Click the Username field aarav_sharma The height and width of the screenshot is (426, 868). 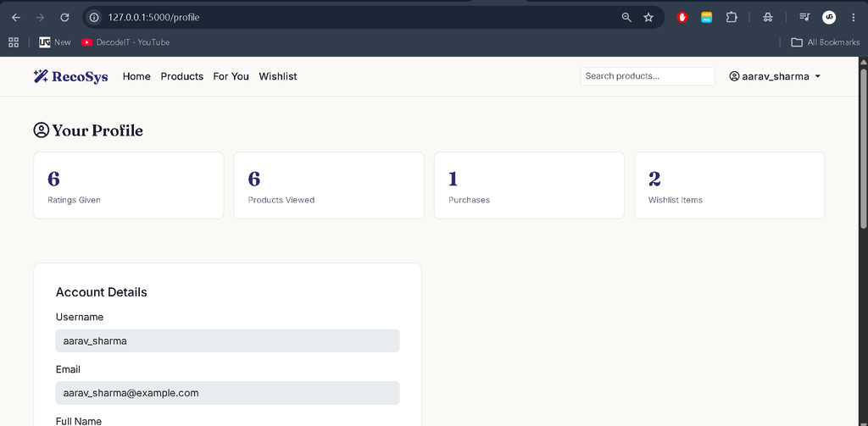(x=227, y=340)
